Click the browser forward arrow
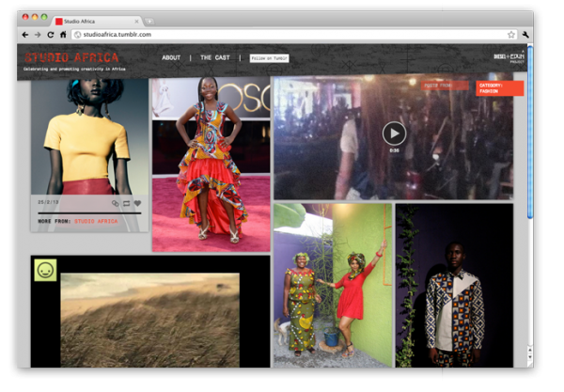 click(38, 34)
